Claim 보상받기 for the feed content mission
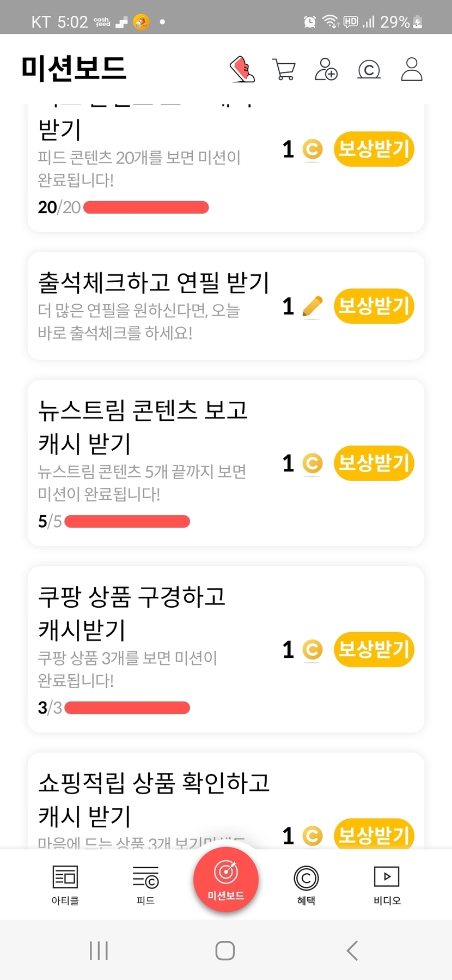This screenshot has width=452, height=980. [374, 149]
